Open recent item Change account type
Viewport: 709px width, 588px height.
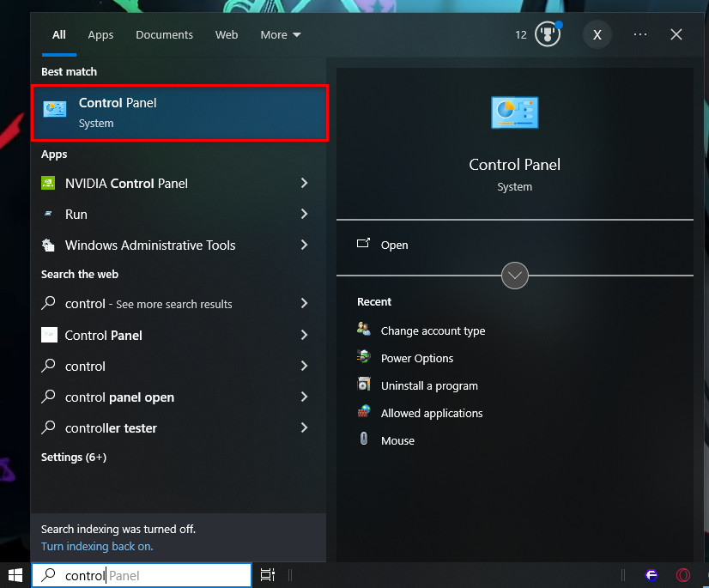[433, 330]
